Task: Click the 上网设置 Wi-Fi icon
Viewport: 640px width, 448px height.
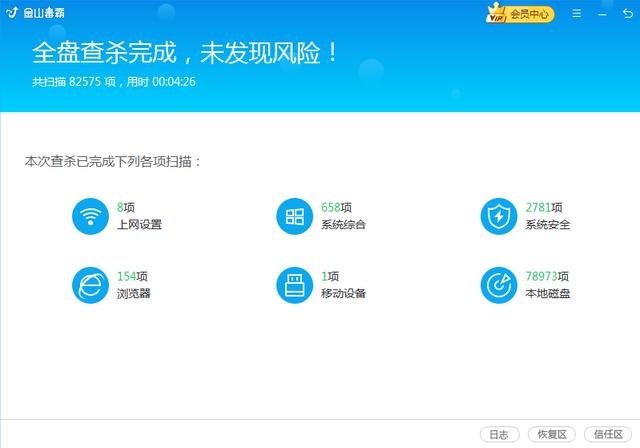Action: point(90,216)
